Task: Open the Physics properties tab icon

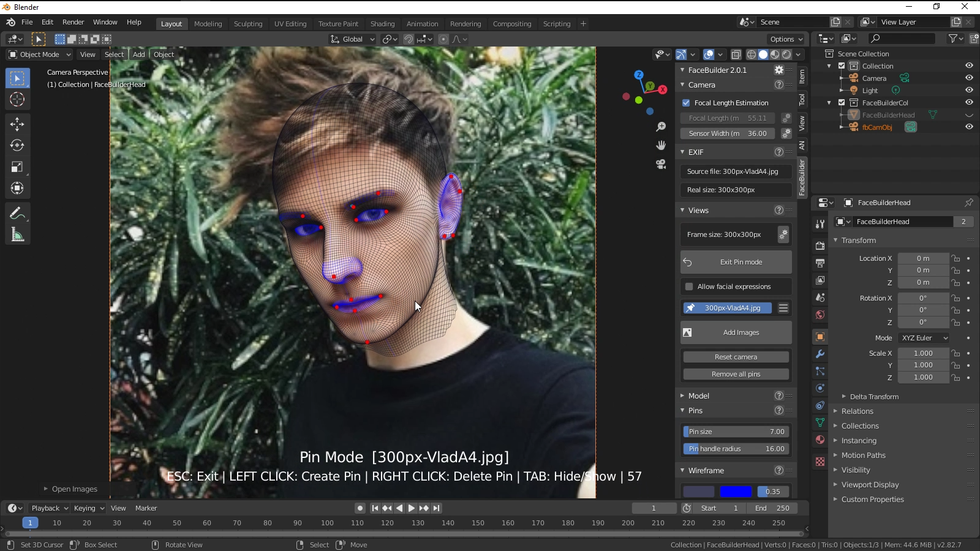Action: click(820, 388)
